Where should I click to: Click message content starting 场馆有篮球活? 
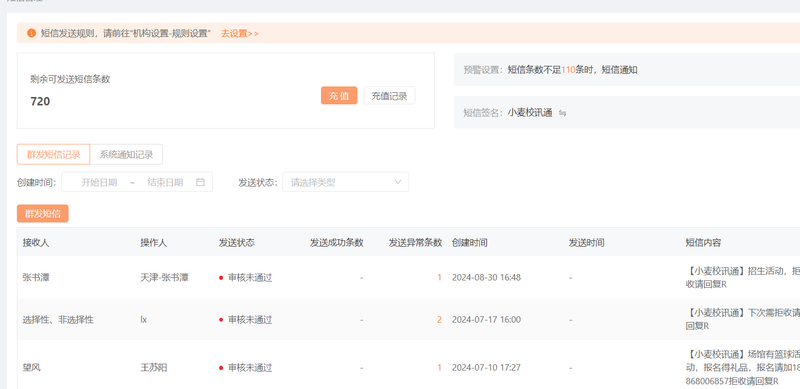pos(743,368)
